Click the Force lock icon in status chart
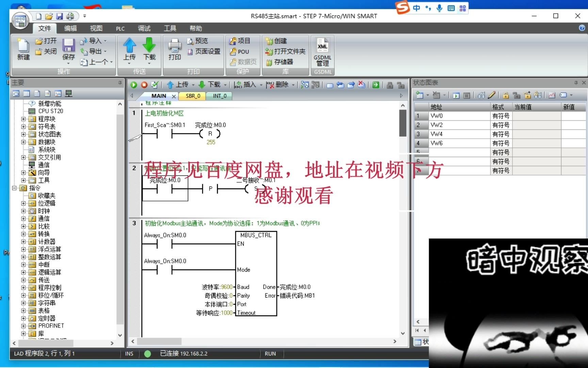 506,95
